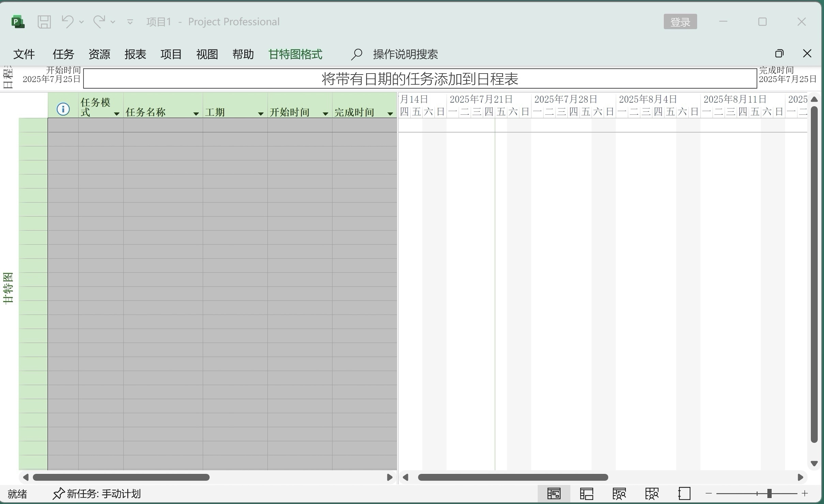Open the 任务模式 column filter dropdown
824x504 pixels.
(116, 113)
